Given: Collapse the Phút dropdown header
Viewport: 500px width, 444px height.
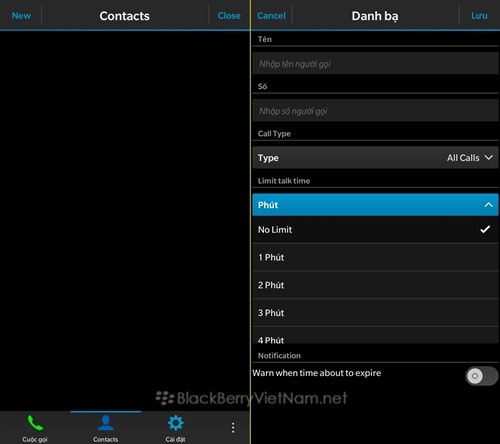Looking at the screenshot, I should tap(375, 205).
